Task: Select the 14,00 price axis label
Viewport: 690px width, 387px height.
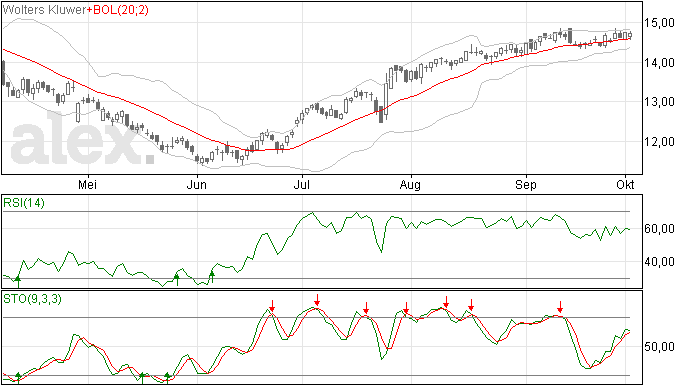Action: pyautogui.click(x=659, y=63)
